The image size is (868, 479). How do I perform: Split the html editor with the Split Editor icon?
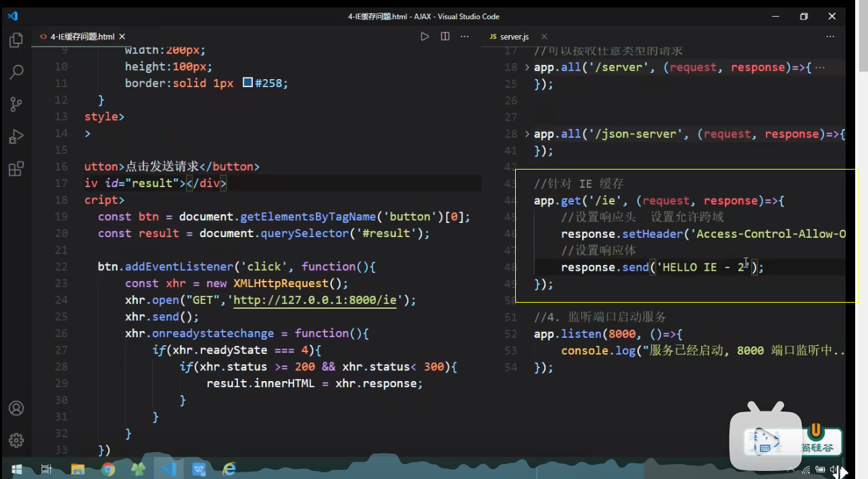tap(445, 36)
